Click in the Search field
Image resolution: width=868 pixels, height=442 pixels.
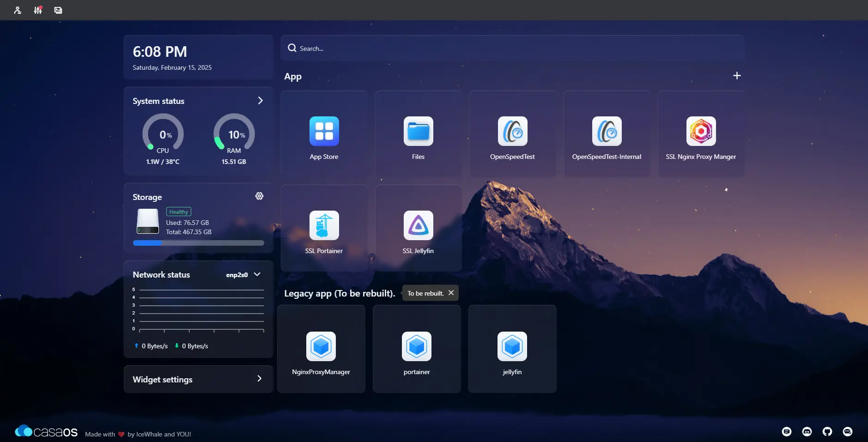pos(512,48)
